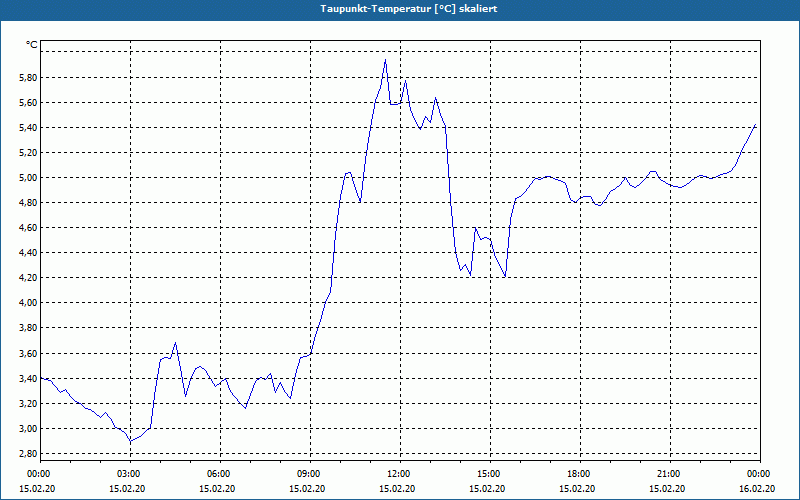
Task: Select the 4,20 y-axis value
Action: 28,278
